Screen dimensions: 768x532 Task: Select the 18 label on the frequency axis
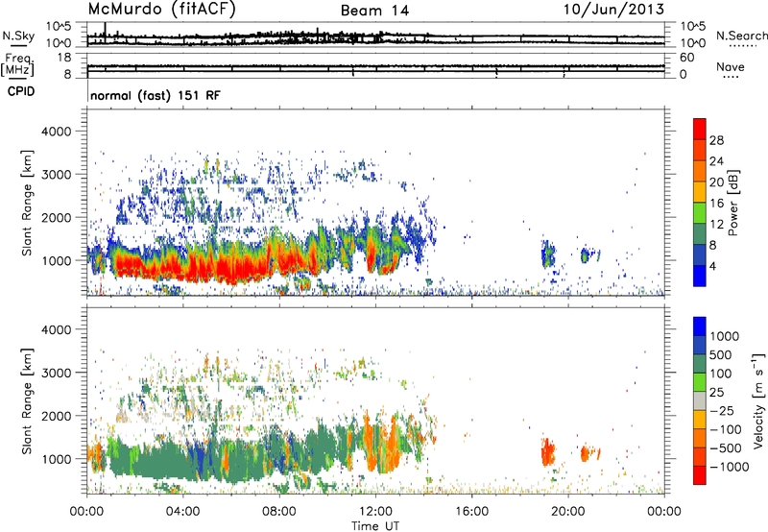tap(64, 58)
